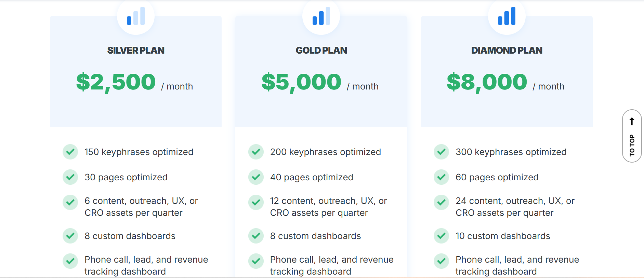Screen dimensions: 644x278
Task: Click checkmark beside 200 keyphrases optimized
Action: coord(256,152)
